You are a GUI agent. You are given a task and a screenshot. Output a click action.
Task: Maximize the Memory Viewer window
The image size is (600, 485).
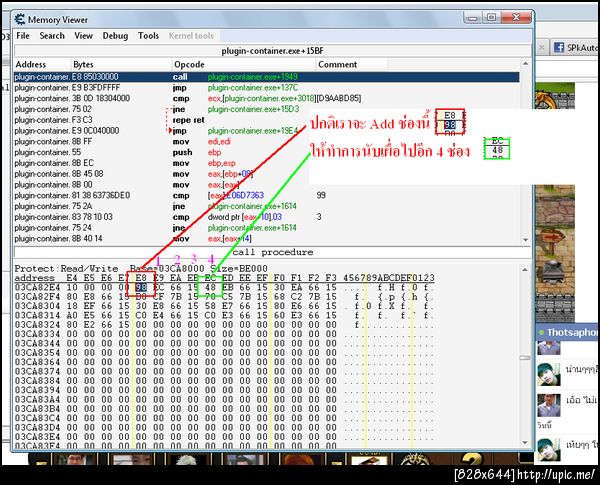[x=492, y=18]
